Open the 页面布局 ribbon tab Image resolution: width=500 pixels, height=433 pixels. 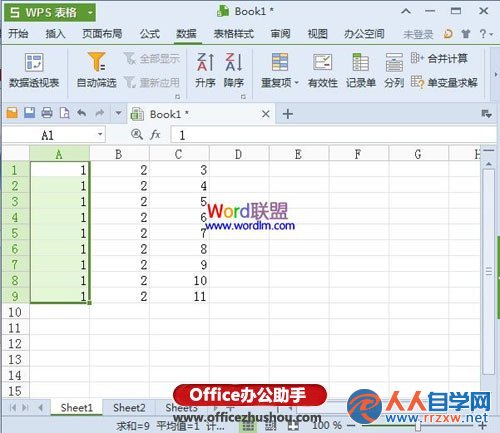tap(102, 34)
